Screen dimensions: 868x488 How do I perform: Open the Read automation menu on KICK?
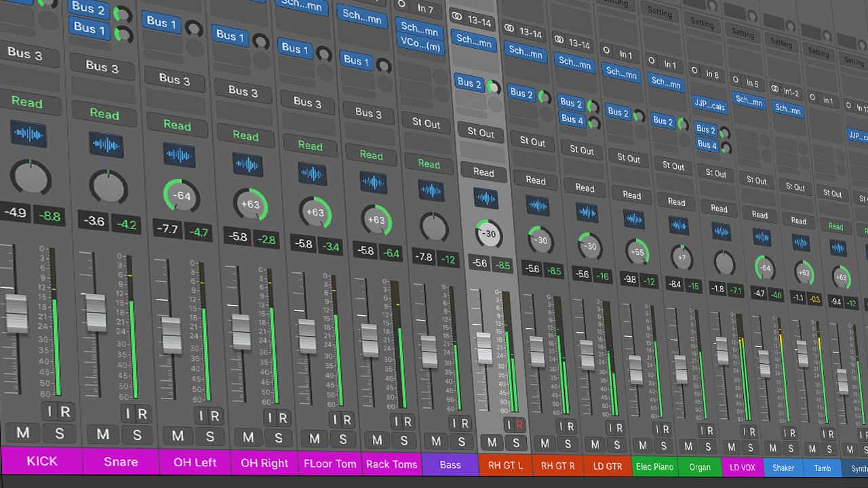[x=26, y=102]
